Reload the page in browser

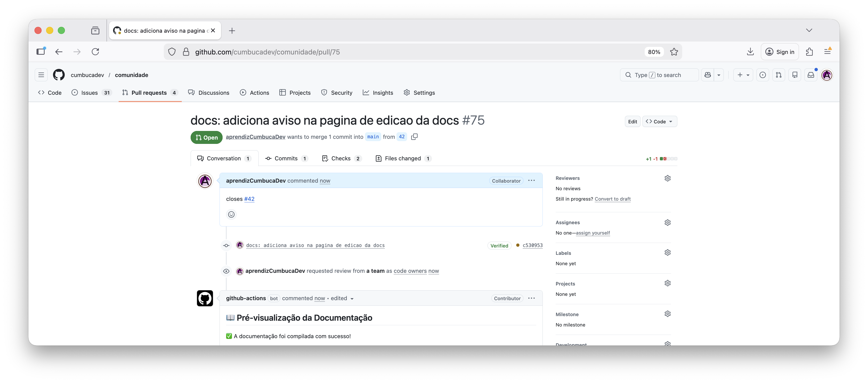point(95,51)
